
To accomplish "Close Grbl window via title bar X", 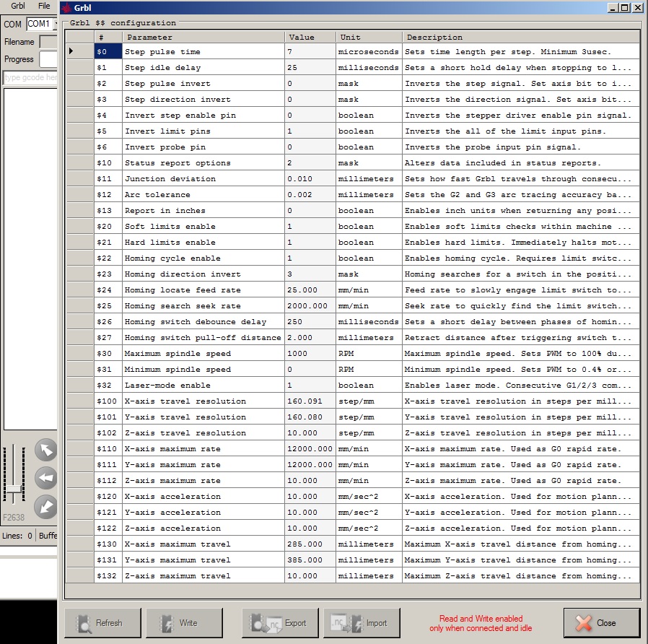I will click(x=638, y=7).
